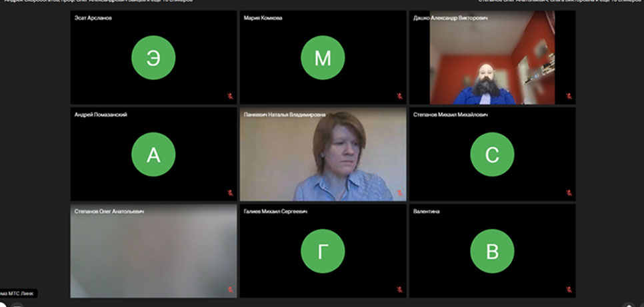
Task: Click muted mic icon in Степанов Михаил Михайлович tile
Action: (569, 193)
